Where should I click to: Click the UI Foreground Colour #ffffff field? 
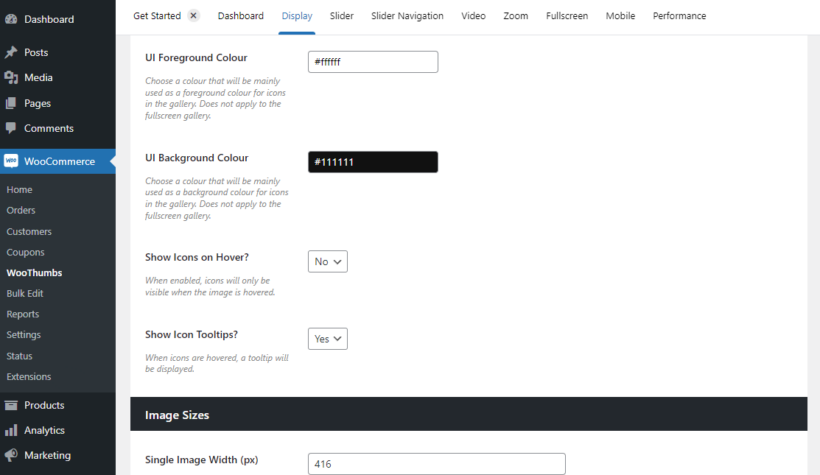[373, 62]
